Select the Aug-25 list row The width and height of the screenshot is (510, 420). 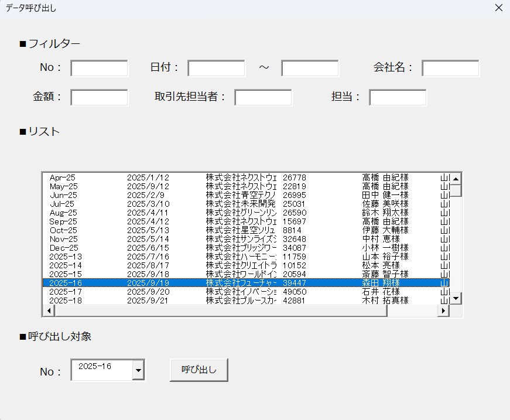coord(246,213)
